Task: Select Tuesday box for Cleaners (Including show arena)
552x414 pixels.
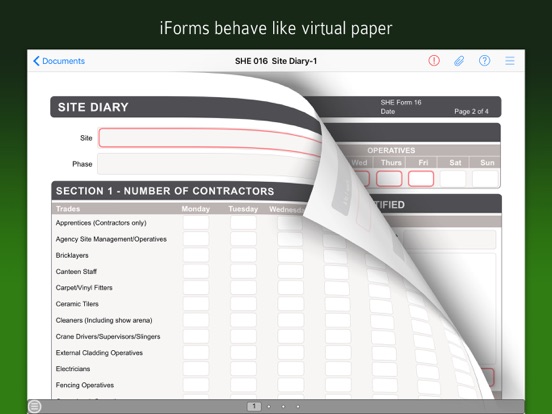Action: (x=243, y=320)
